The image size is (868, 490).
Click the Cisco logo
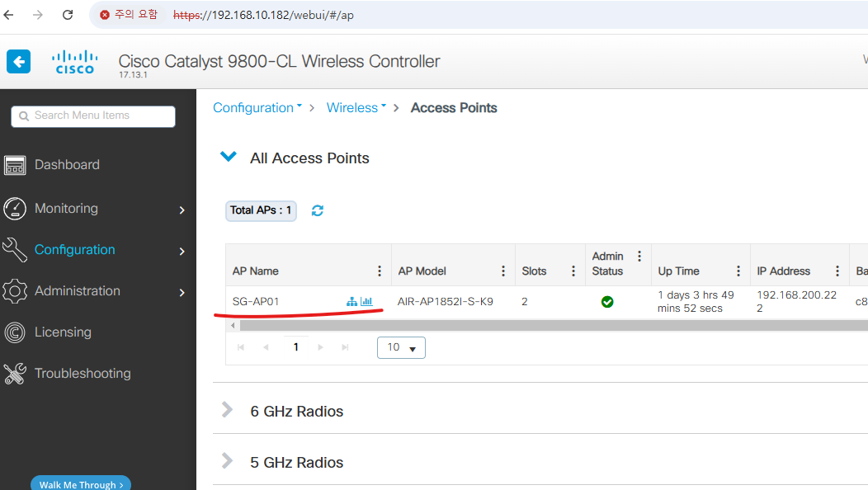(75, 62)
